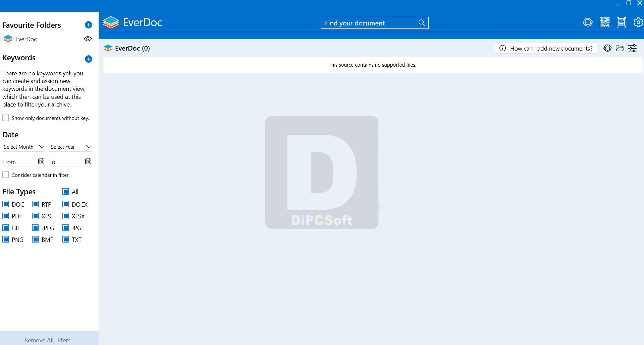Viewport: 644px width, 345px height.
Task: Toggle the All file types checkbox
Action: [66, 192]
